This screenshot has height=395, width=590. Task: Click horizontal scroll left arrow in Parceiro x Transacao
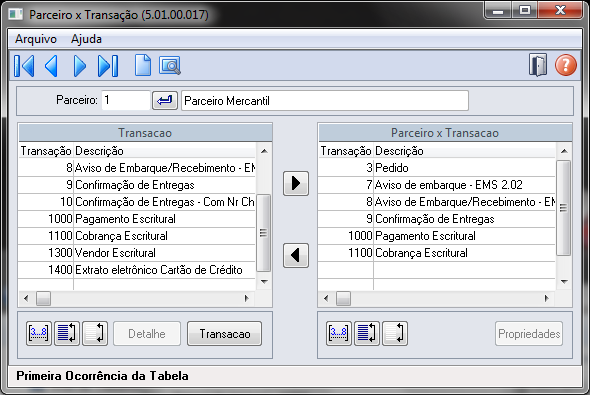point(326,298)
